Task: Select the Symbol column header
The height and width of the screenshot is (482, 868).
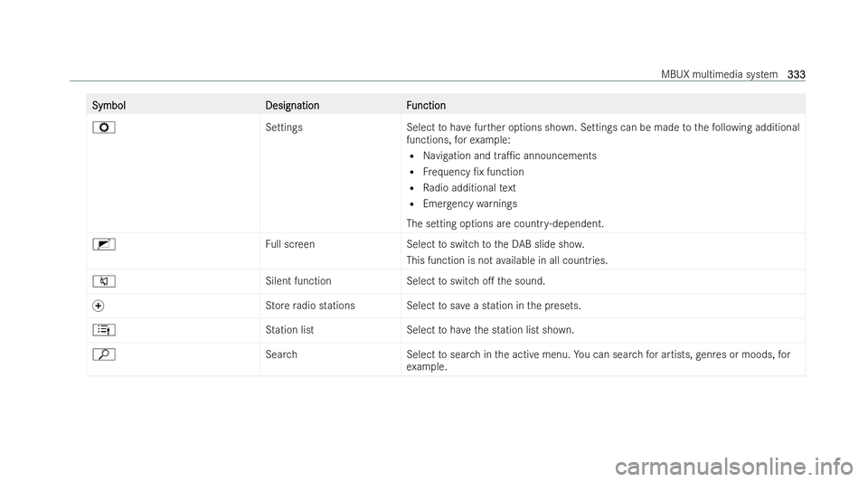Action: [109, 105]
